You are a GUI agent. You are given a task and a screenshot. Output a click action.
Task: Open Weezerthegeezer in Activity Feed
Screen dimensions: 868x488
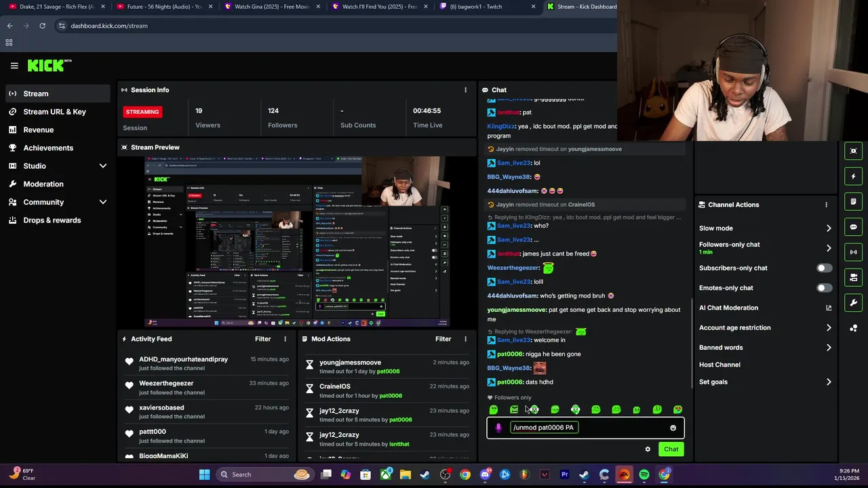[x=166, y=384]
